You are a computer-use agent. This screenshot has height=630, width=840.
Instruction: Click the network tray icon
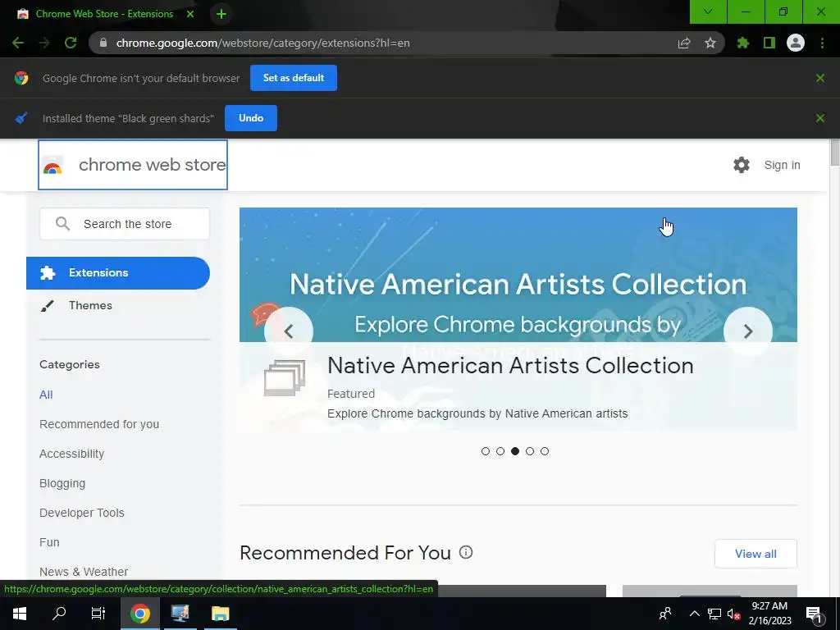pos(714,614)
